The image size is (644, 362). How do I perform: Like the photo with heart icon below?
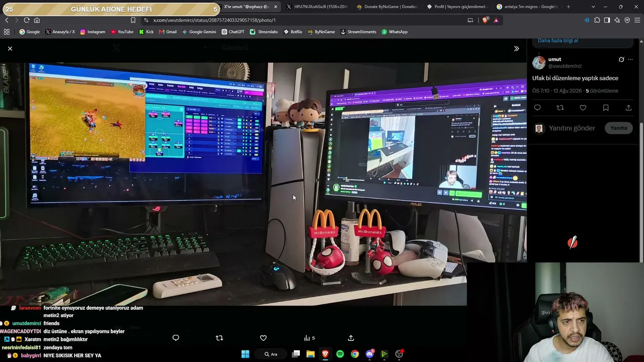click(x=263, y=338)
